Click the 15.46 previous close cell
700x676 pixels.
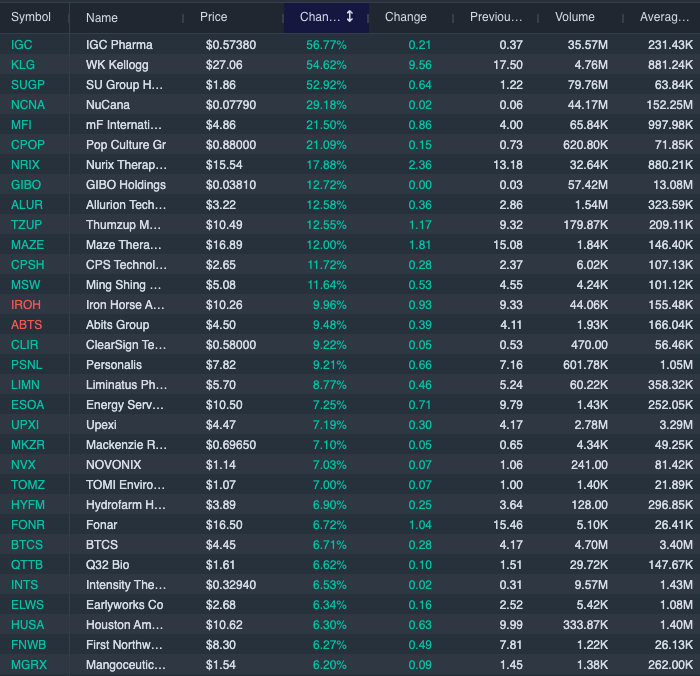click(508, 525)
